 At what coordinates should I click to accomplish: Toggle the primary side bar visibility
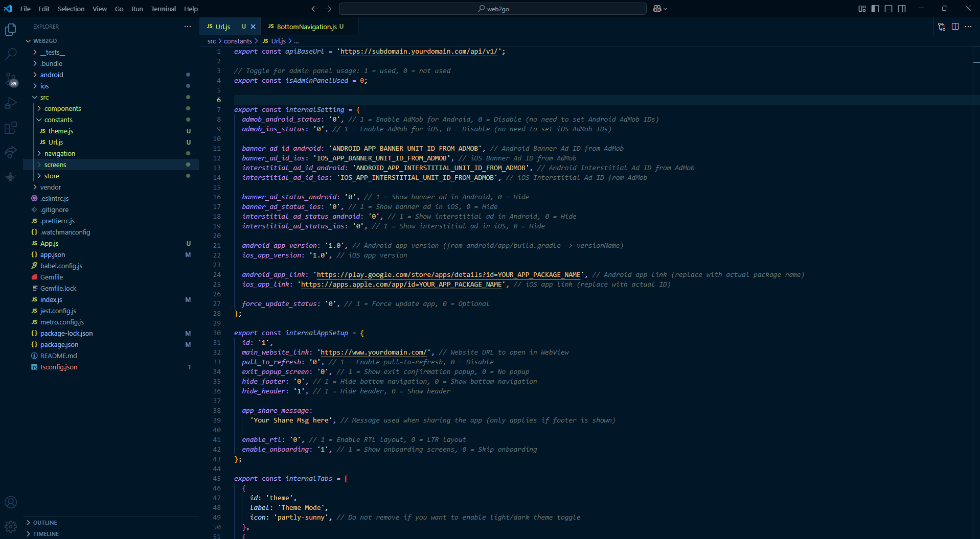(875, 9)
